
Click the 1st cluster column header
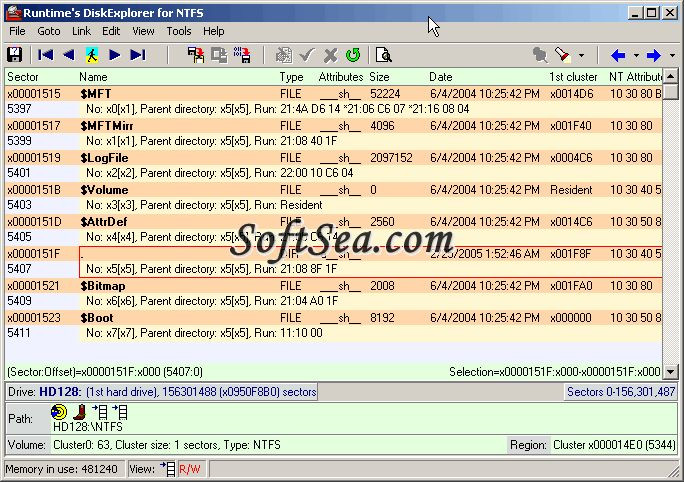tap(573, 77)
